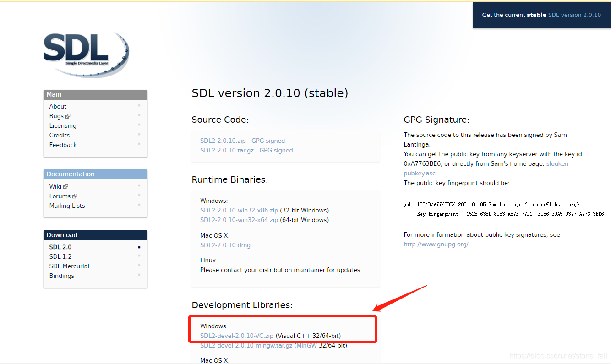
Task: Click the Download section header
Action: pos(95,235)
